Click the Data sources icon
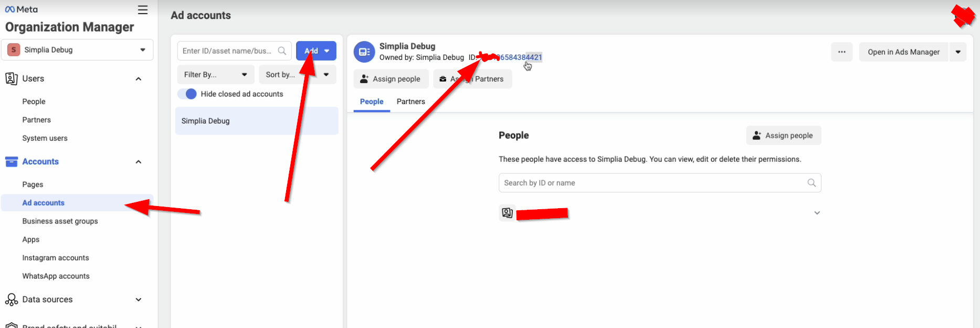The image size is (980, 328). pos(11,300)
